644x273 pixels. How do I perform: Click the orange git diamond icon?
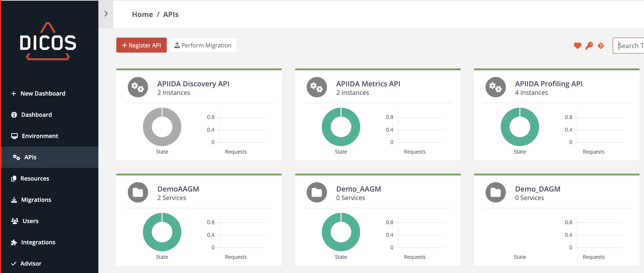(601, 46)
